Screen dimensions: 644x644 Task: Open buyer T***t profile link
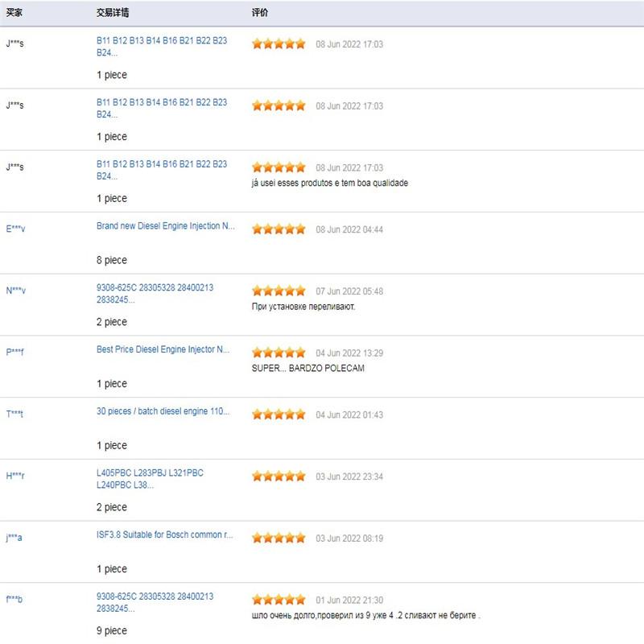pyautogui.click(x=14, y=414)
